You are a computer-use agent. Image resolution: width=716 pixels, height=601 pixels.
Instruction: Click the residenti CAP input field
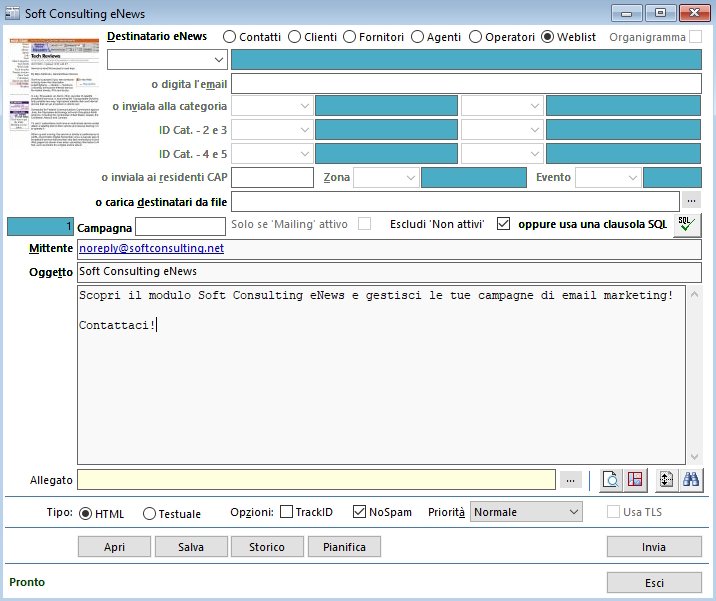272,177
